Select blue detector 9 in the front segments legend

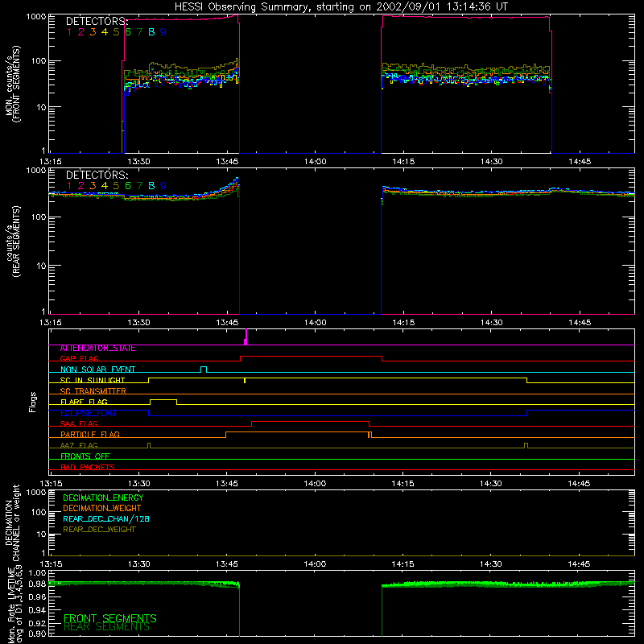(163, 32)
